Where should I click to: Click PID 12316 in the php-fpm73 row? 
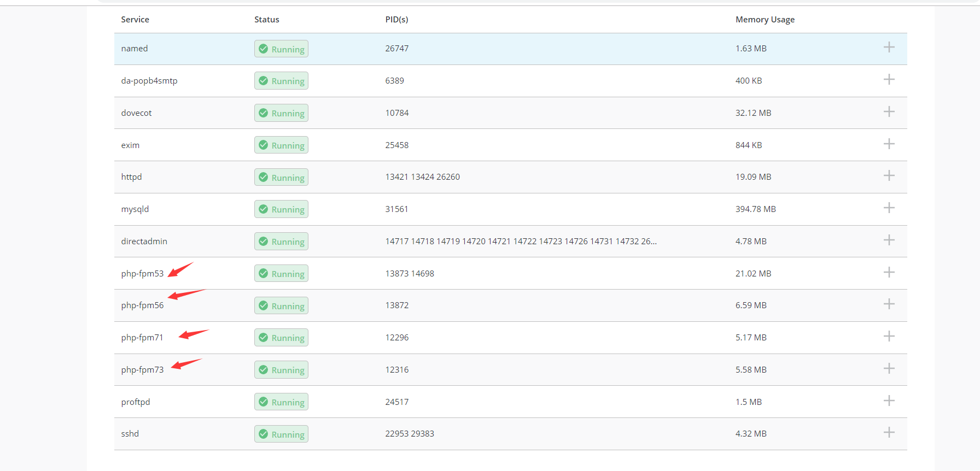coord(397,370)
